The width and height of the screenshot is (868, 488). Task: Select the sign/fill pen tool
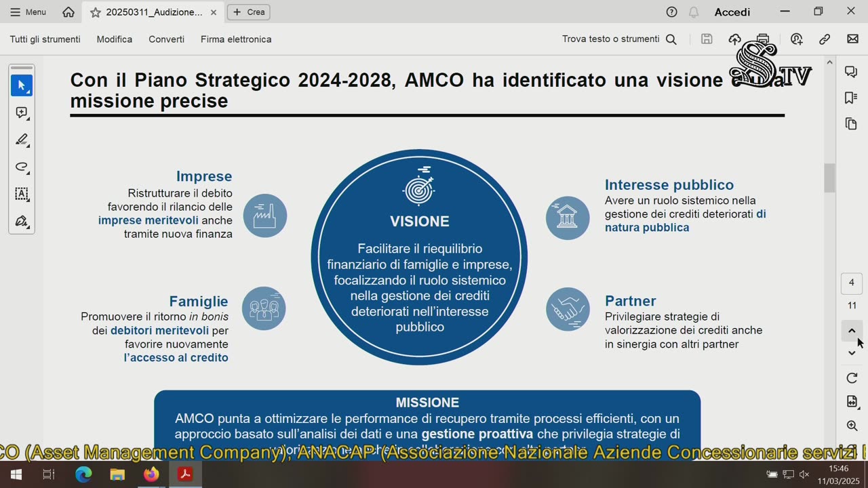(x=22, y=221)
